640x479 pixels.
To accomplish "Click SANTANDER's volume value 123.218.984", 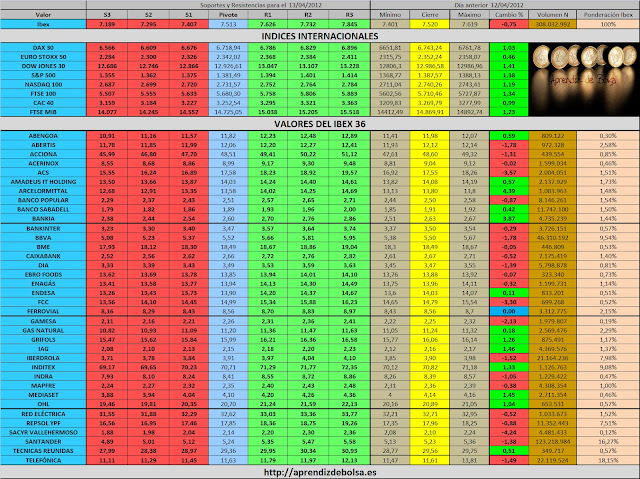I will (553, 441).
